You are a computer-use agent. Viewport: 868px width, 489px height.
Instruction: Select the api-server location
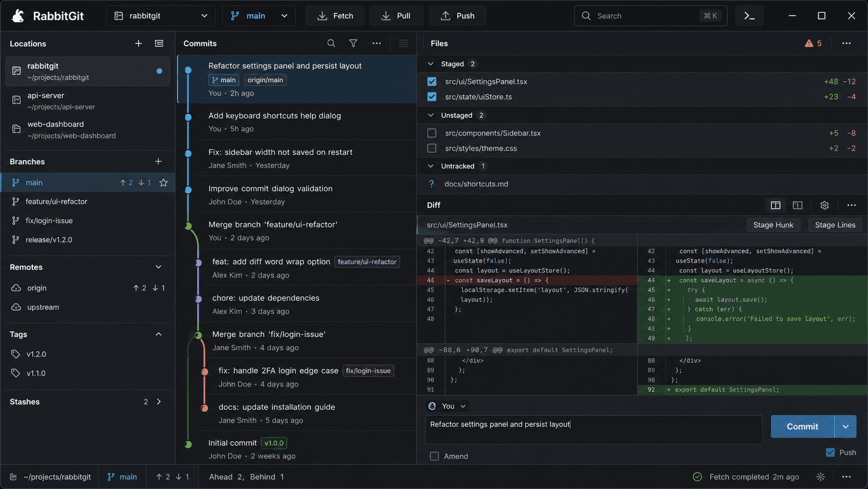click(x=87, y=101)
